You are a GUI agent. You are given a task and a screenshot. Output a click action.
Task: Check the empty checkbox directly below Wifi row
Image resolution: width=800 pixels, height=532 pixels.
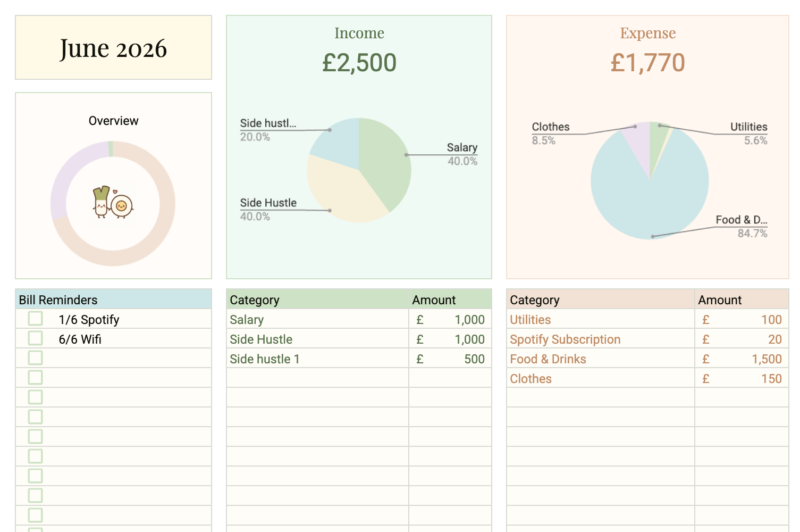coord(35,358)
